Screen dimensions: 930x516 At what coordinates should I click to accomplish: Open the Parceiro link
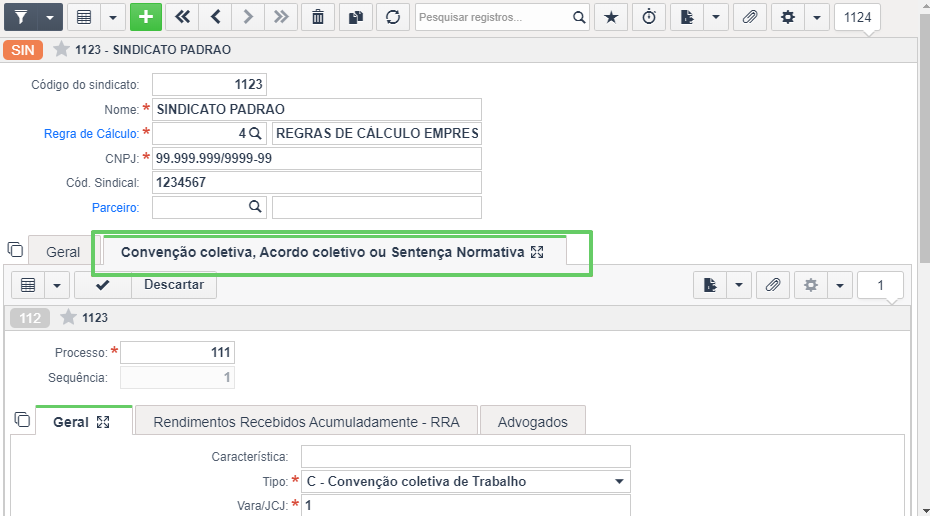tap(116, 208)
